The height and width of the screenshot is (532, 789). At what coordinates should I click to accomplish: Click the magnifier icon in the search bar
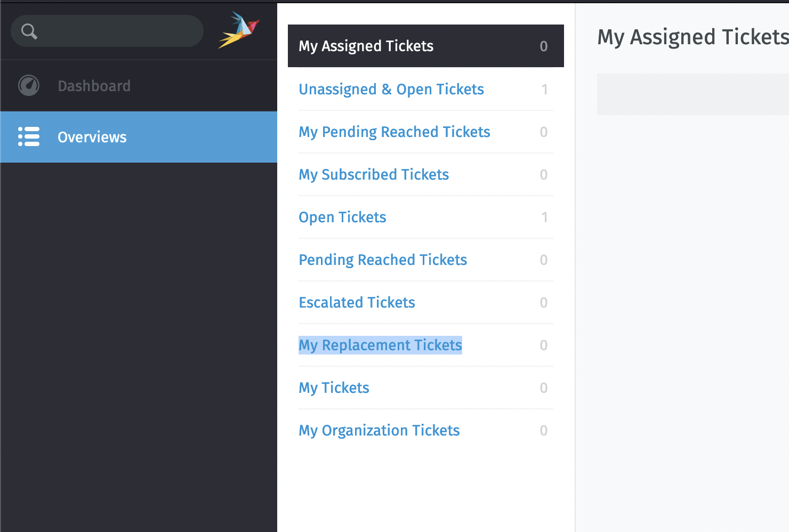pos(29,30)
